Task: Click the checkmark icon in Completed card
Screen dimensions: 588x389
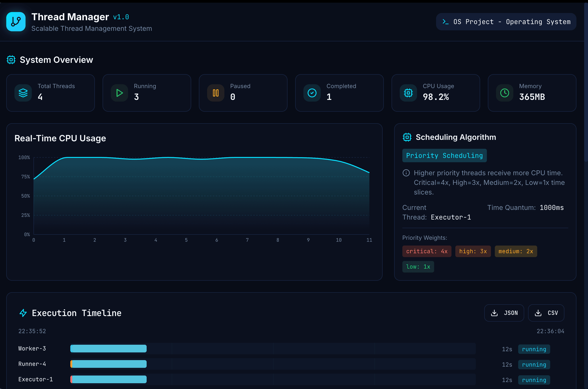Action: (312, 93)
